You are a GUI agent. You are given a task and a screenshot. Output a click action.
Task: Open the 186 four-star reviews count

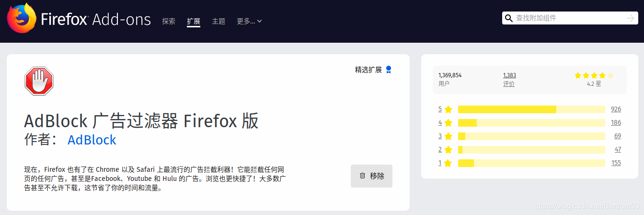pos(616,123)
